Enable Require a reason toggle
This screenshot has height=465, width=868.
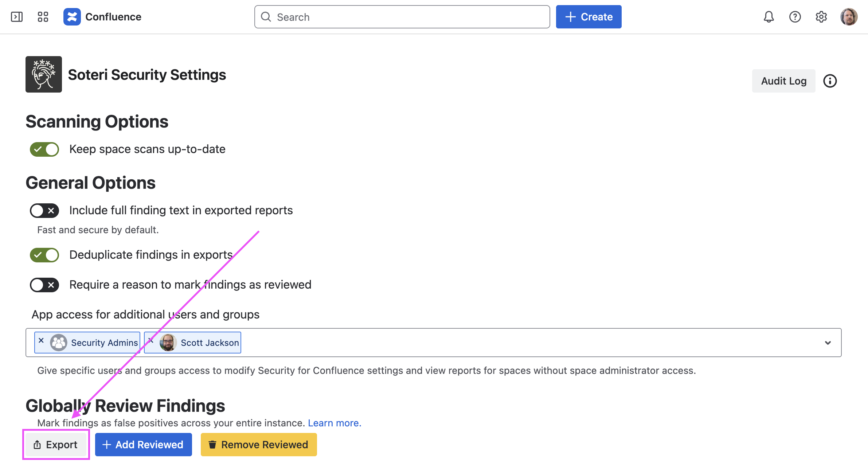(x=44, y=285)
